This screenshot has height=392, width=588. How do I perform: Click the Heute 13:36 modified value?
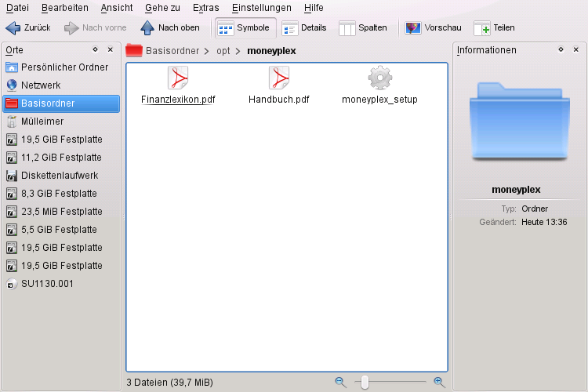(x=544, y=222)
